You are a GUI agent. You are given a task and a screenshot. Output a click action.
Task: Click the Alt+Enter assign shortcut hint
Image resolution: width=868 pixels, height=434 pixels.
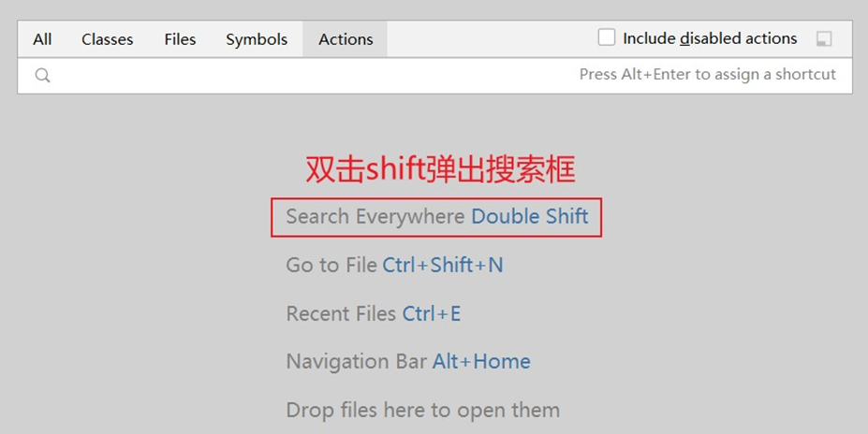point(708,74)
